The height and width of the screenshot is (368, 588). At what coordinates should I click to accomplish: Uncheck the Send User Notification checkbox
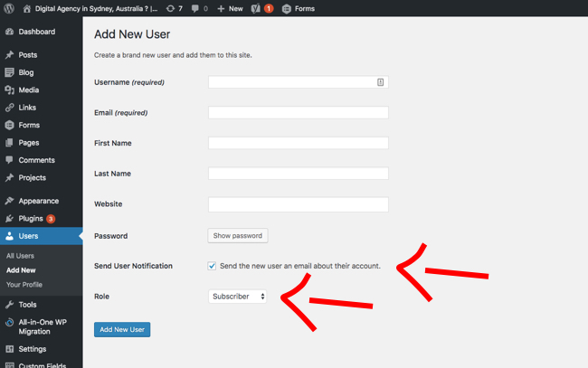(x=212, y=266)
